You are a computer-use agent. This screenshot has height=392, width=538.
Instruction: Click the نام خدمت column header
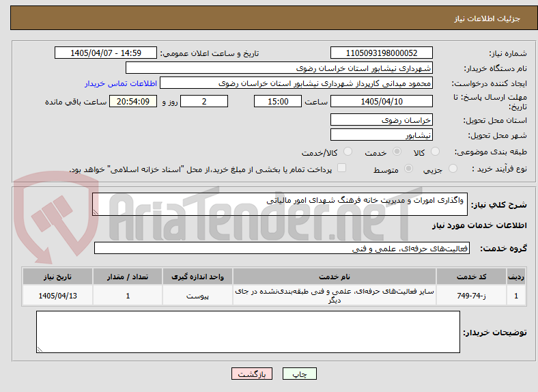tap(335, 277)
